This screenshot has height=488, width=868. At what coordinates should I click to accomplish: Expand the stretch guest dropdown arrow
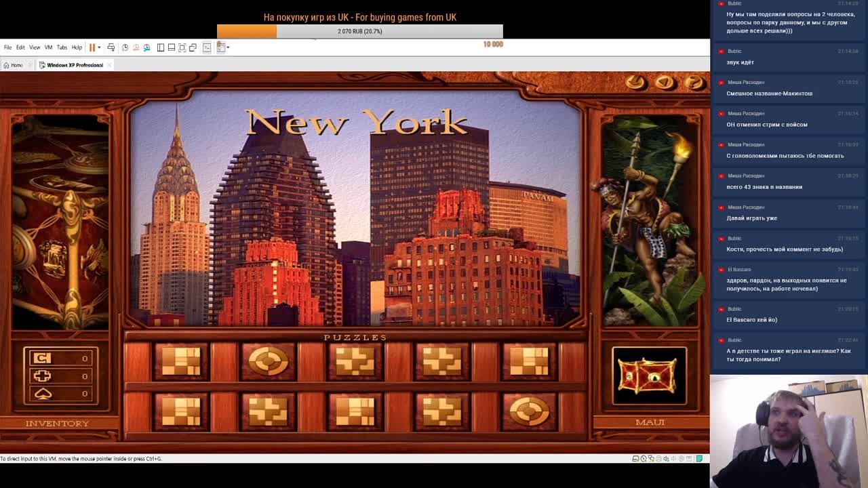coord(228,47)
